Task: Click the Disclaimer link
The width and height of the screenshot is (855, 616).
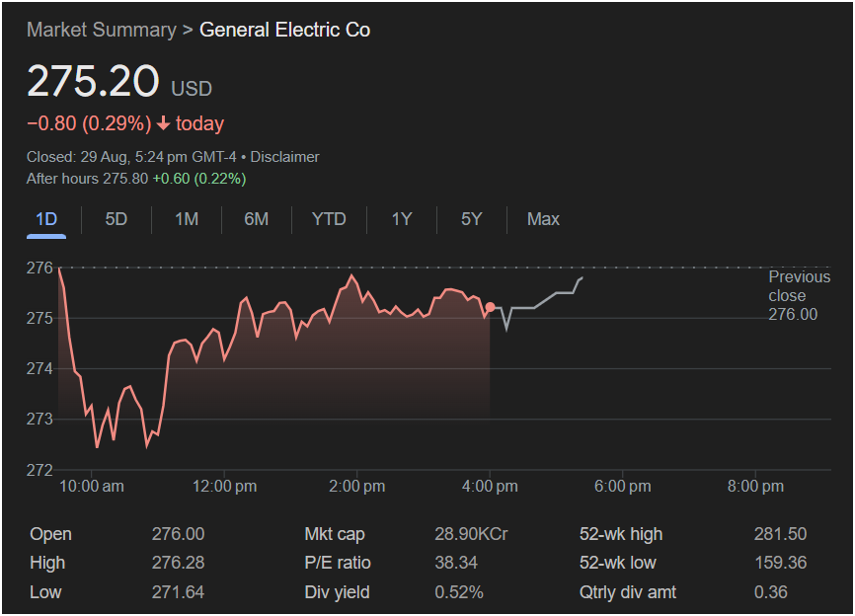Action: point(287,157)
